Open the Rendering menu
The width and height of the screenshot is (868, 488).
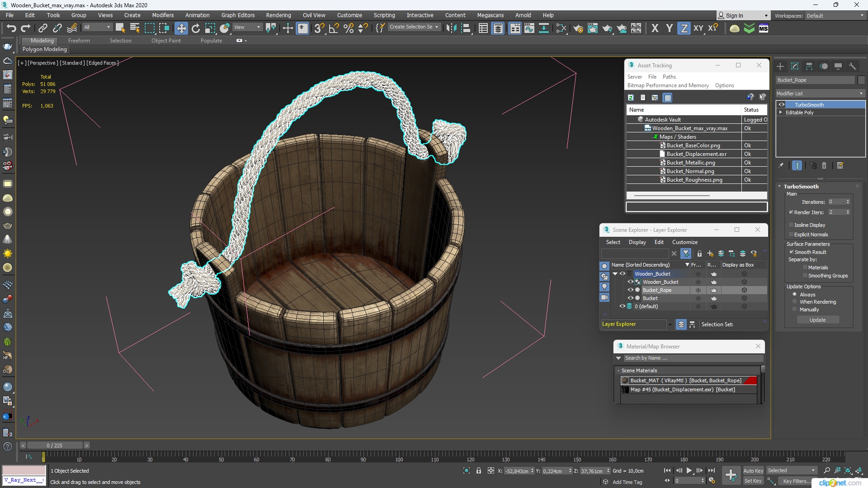[278, 15]
